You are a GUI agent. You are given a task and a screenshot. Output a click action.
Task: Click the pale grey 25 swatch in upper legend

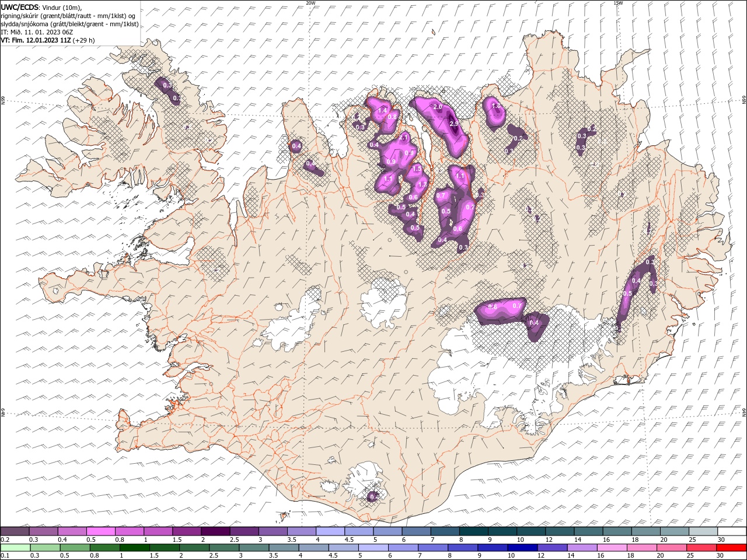(x=703, y=531)
